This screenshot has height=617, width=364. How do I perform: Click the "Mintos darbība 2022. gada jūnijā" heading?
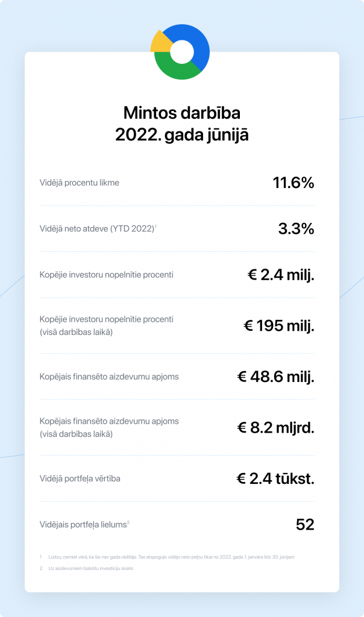(x=181, y=124)
